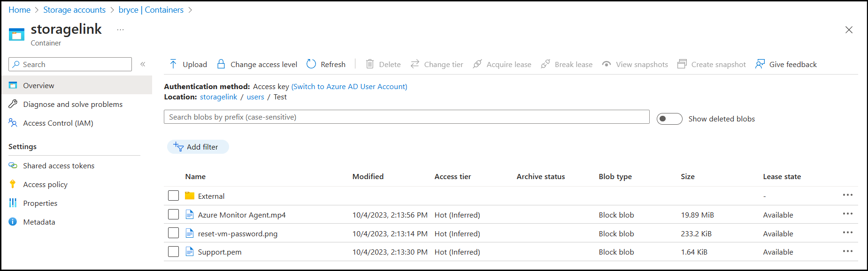Open the ellipsis menu beside storagelink title
This screenshot has width=868, height=271.
point(121,30)
